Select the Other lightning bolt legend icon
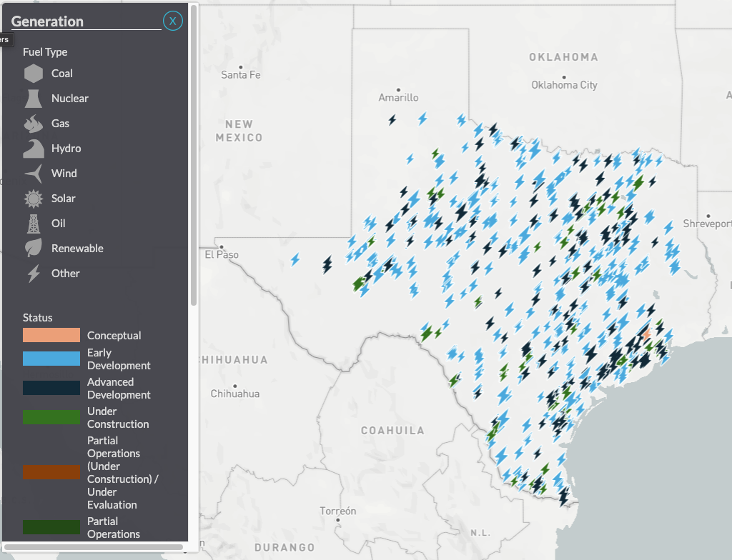This screenshot has width=732, height=560. coord(34,273)
